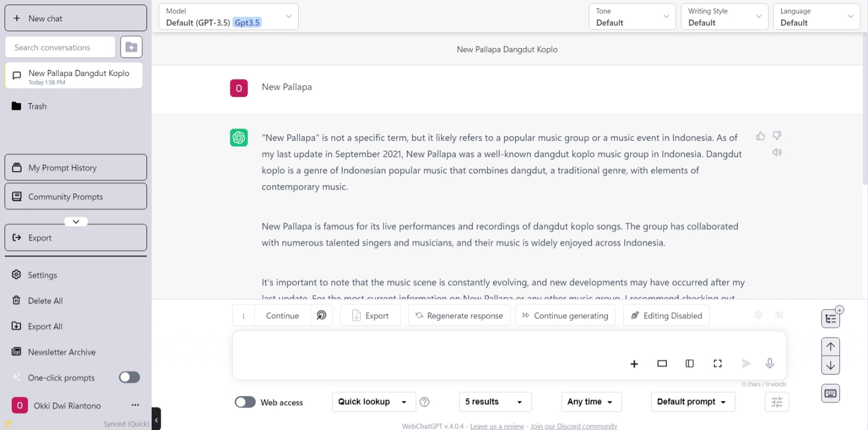Screen dimensions: 868x430
Task: Open Newsletter Archive in the sidebar
Action: 76,352
